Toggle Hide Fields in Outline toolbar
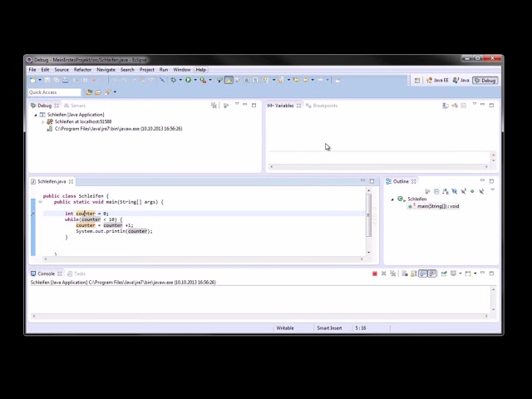 pyautogui.click(x=455, y=191)
